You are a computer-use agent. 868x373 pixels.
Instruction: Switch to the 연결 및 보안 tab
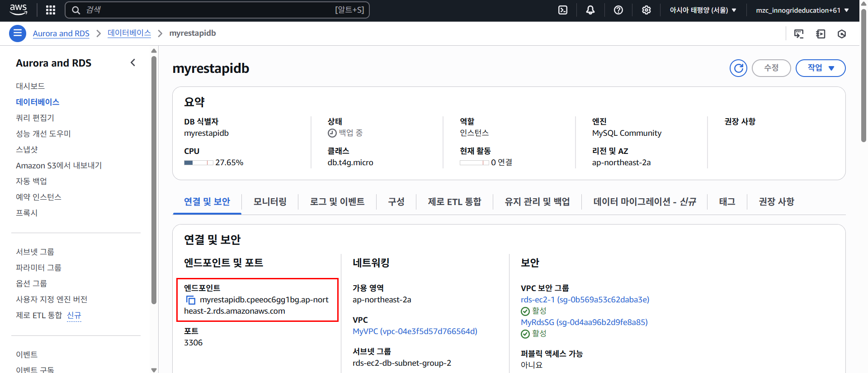click(207, 202)
